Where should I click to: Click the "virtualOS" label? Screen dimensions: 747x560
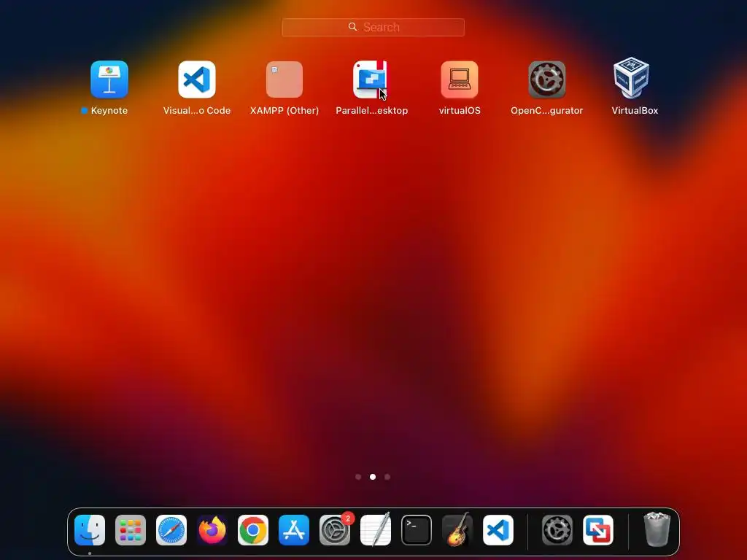click(x=460, y=111)
